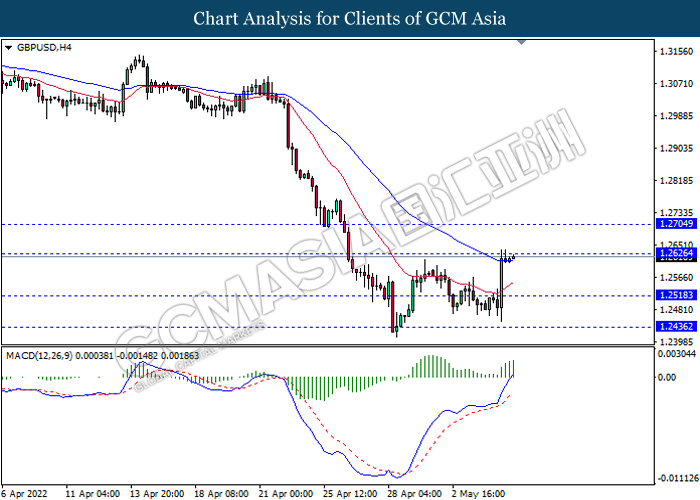Click the 25 Apr 12:00 time label
This screenshot has width=700, height=500.
(x=350, y=494)
